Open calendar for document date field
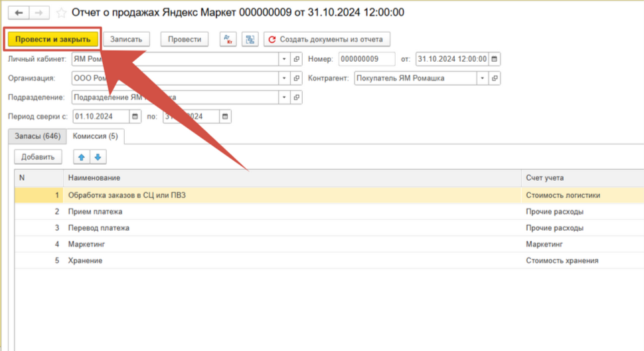 [495, 59]
